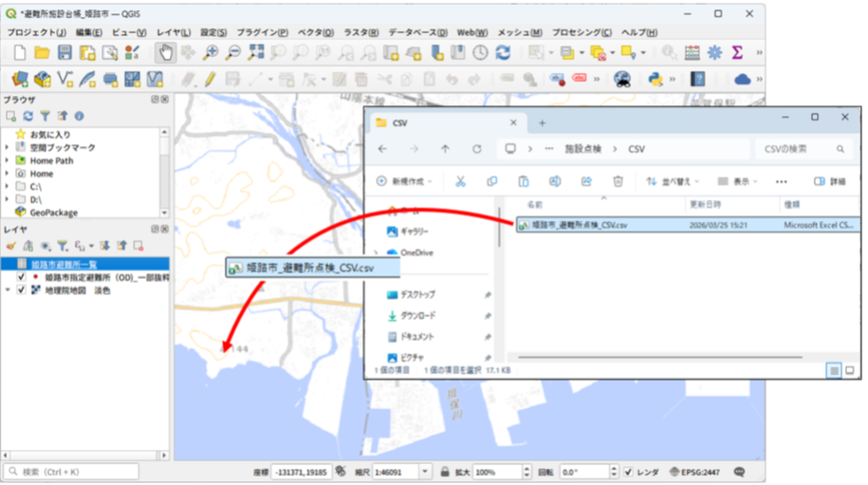Open the messages log speech bubble
The image size is (868, 485).
[739, 472]
